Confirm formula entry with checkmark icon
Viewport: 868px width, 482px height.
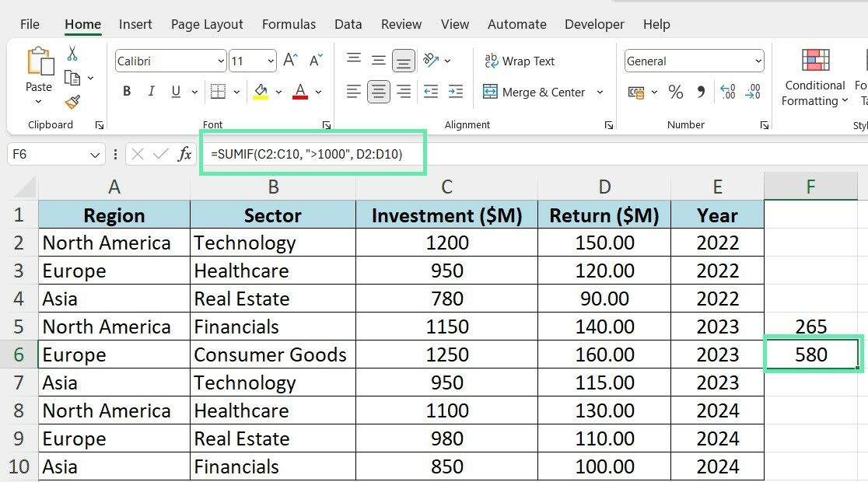coord(160,154)
